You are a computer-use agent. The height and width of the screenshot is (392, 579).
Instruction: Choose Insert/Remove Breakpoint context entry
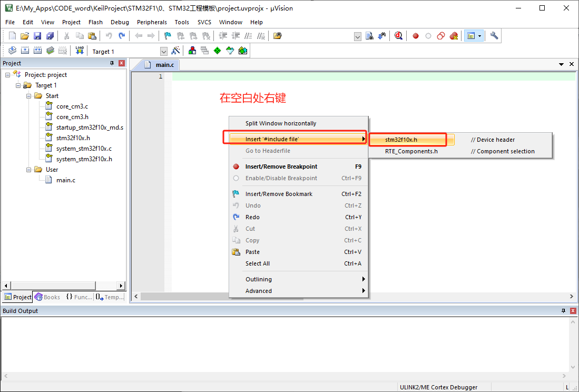point(298,166)
